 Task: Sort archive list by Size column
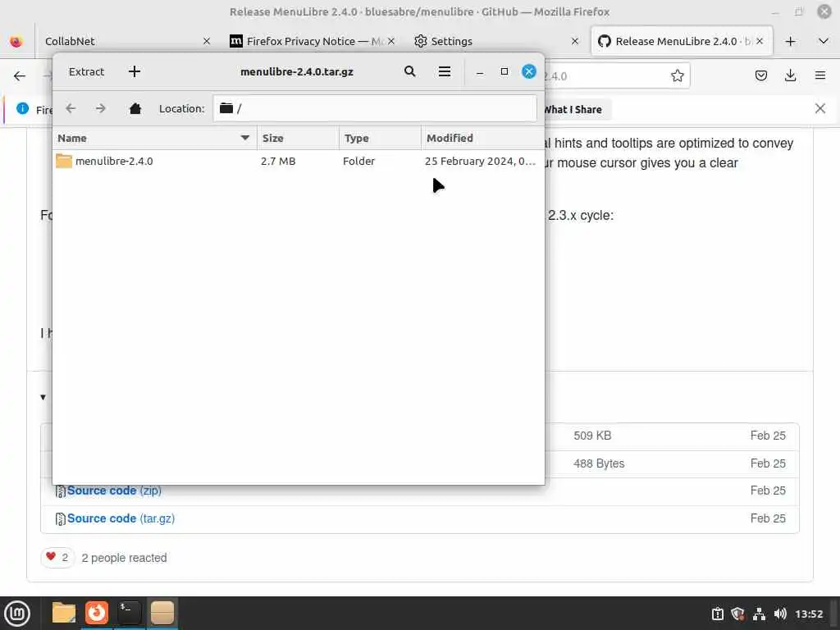click(298, 138)
